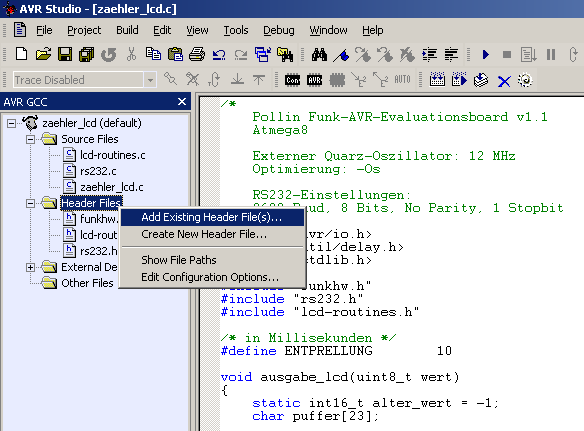Open the Tools menu
The height and width of the screenshot is (431, 584).
tap(235, 30)
